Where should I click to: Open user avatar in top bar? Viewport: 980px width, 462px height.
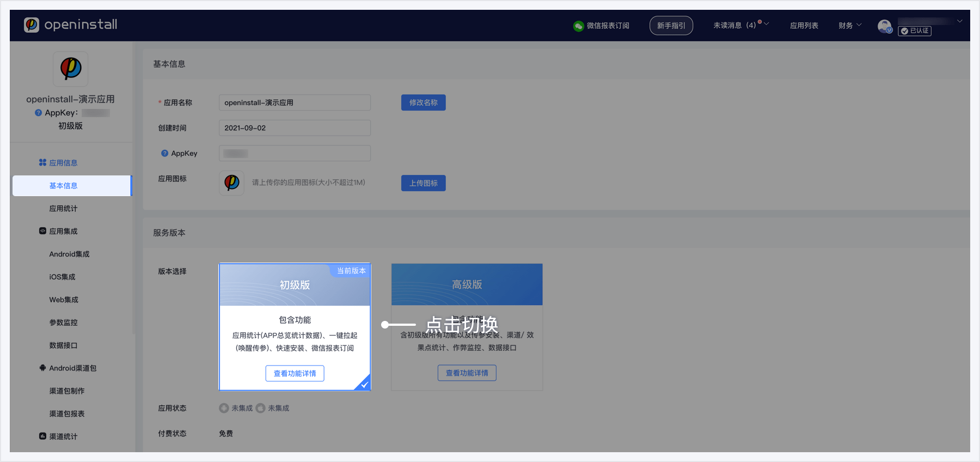tap(885, 26)
